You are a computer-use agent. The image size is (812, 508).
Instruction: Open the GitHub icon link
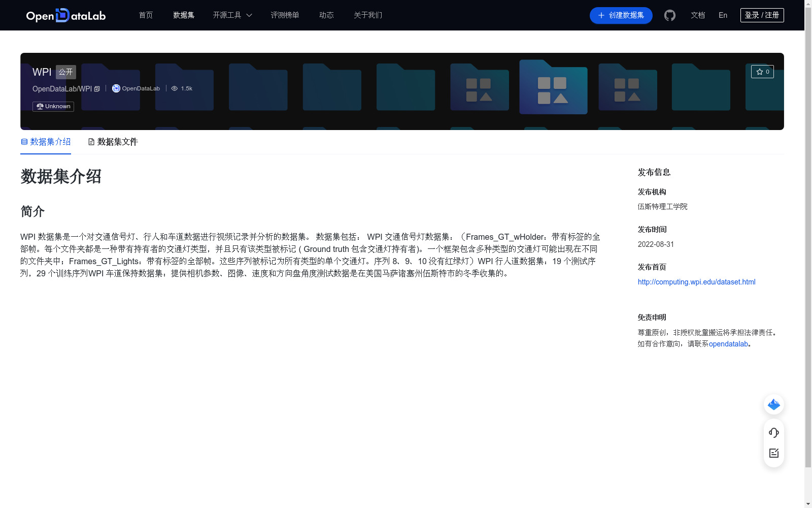(670, 15)
